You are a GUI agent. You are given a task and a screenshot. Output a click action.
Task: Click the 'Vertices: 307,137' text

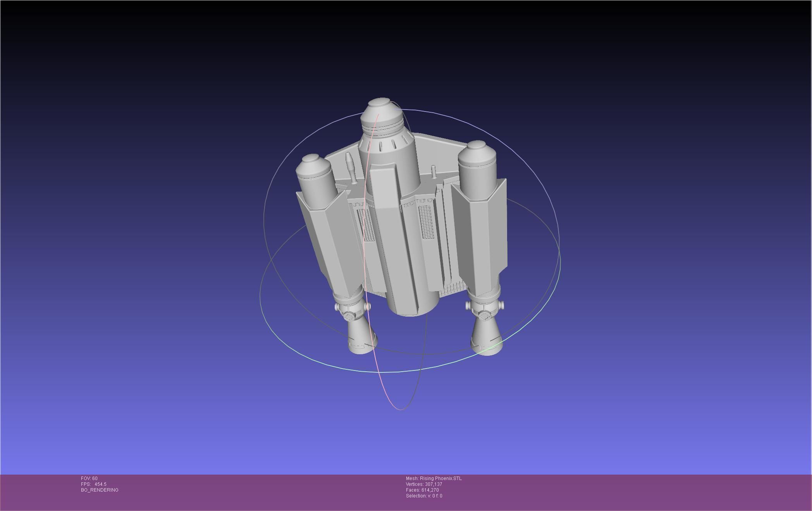click(424, 484)
